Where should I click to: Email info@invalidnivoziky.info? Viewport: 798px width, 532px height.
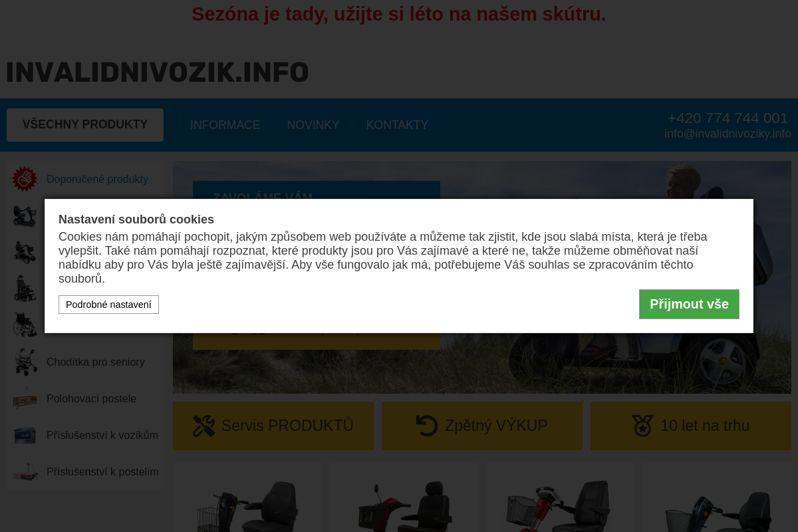[x=728, y=134]
